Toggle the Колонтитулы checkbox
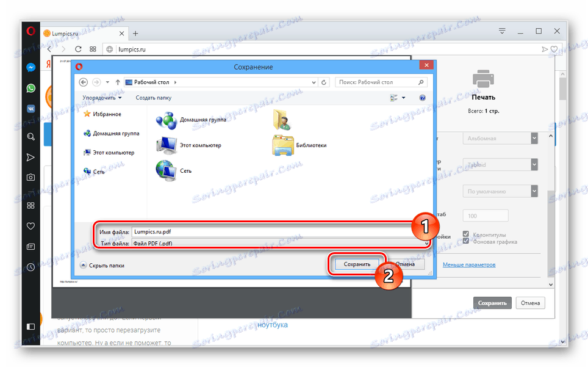588x367 pixels. [x=466, y=234]
